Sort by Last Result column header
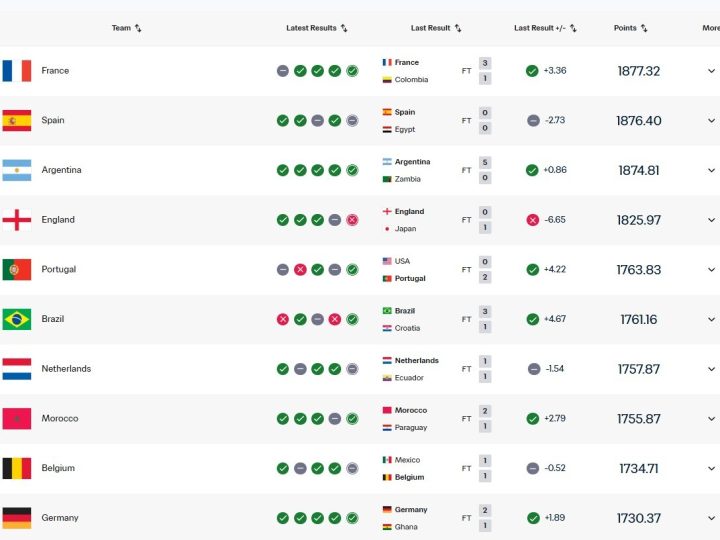 [x=436, y=28]
